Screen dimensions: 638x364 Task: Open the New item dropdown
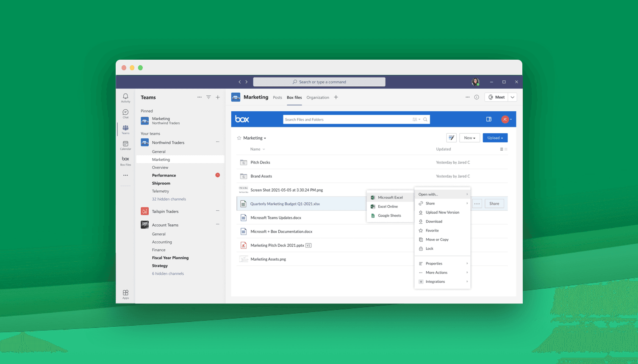[469, 138]
